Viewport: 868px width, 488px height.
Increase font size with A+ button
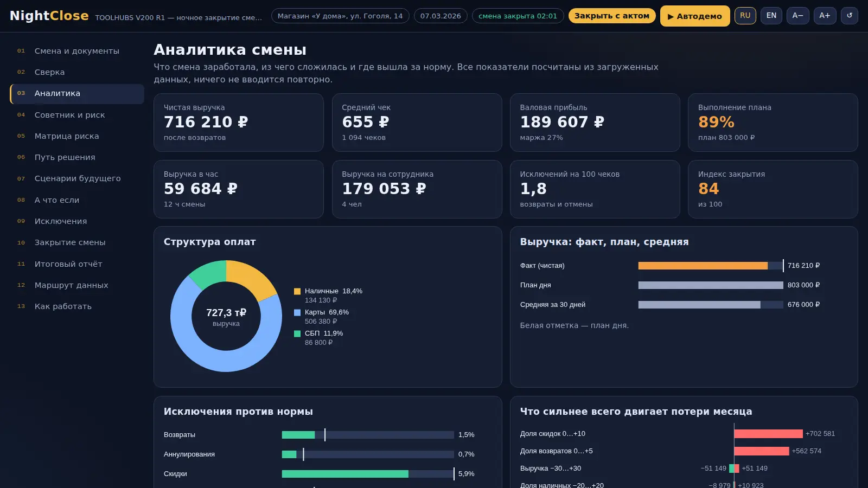pos(825,16)
